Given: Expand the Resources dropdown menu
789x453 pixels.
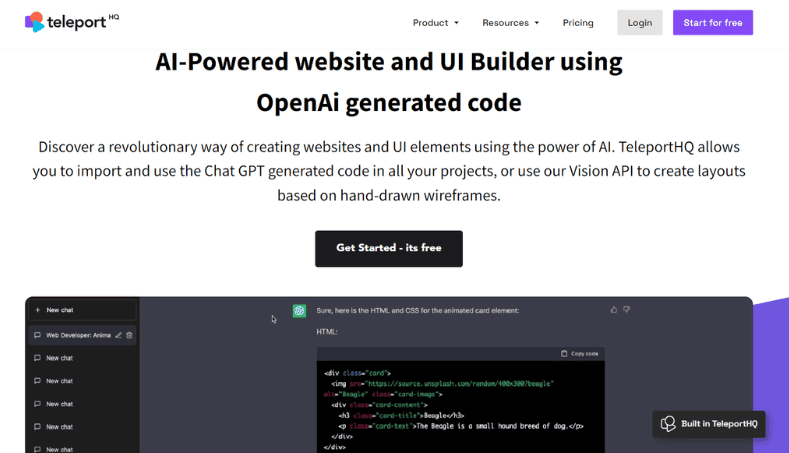Looking at the screenshot, I should click(511, 23).
